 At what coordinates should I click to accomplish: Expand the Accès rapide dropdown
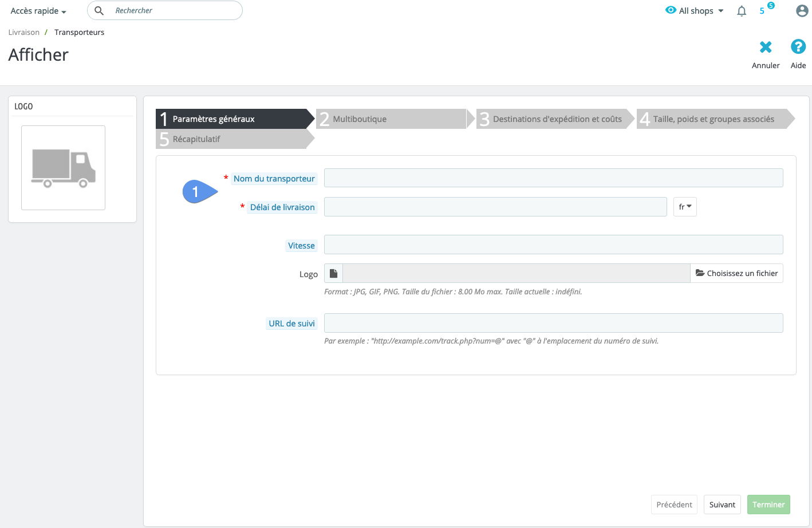click(38, 11)
